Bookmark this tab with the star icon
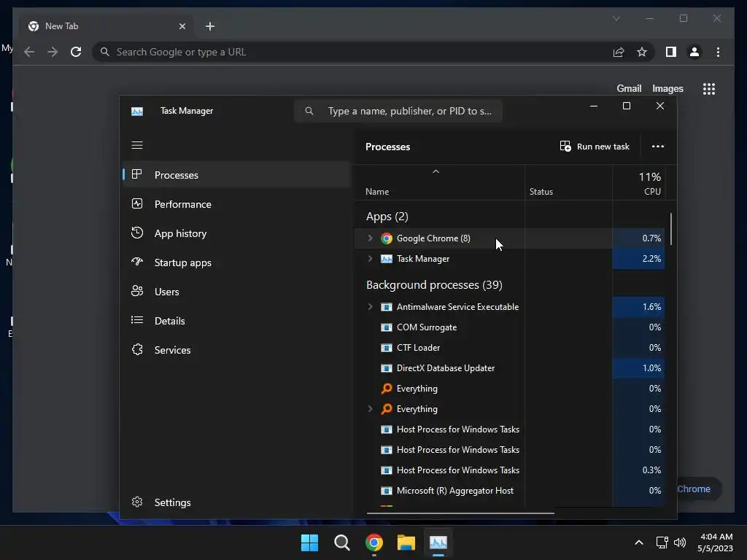Image resolution: width=747 pixels, height=560 pixels. tap(642, 52)
